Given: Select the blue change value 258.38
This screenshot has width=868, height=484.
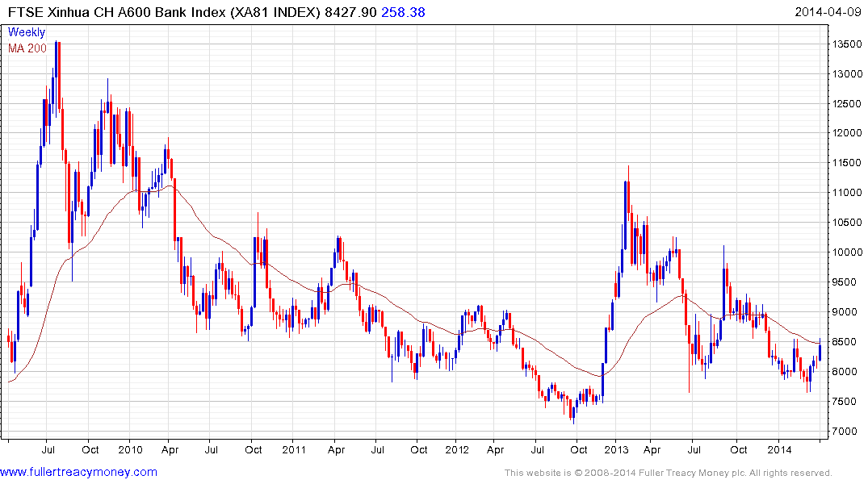Looking at the screenshot, I should pyautogui.click(x=403, y=12).
